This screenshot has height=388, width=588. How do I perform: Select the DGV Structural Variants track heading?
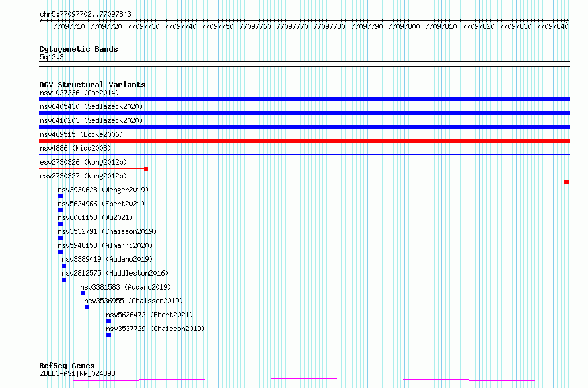tap(92, 85)
